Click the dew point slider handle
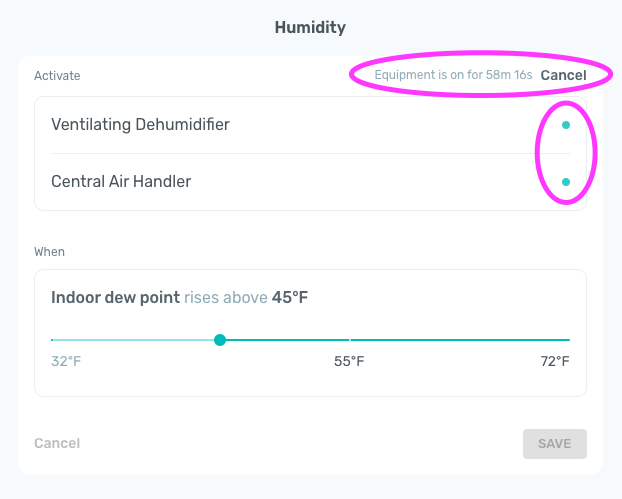The image size is (622, 499). click(220, 340)
